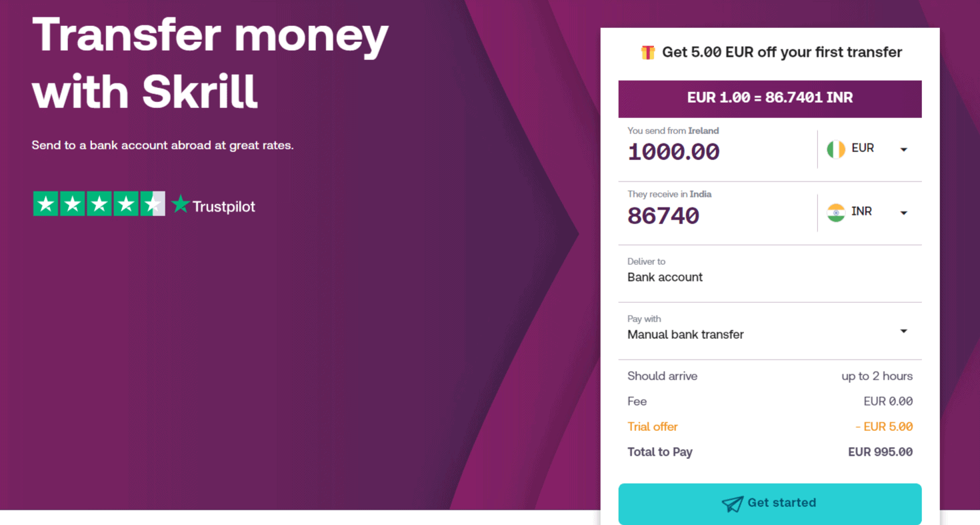Screen dimensions: 980x525
Task: Click the EUR to INR exchange rate banner
Action: tap(769, 97)
